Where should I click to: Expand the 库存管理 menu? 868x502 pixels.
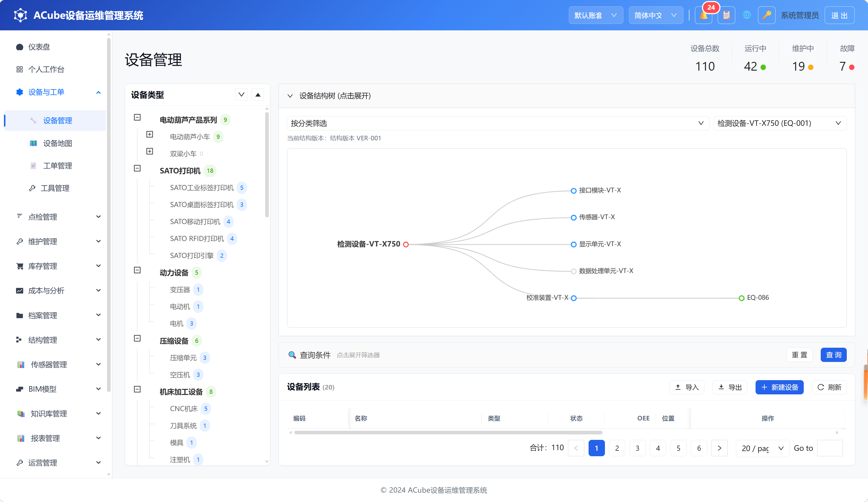click(55, 266)
